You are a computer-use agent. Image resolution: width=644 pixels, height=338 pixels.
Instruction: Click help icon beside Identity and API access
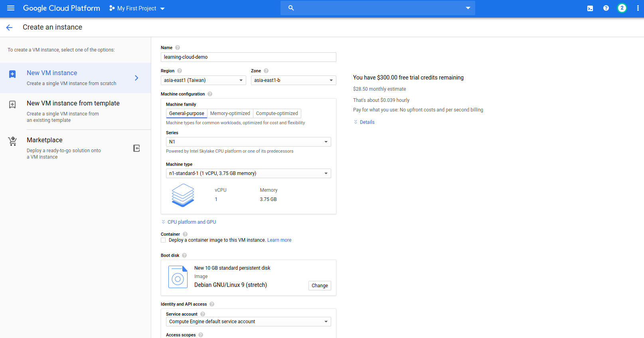tap(212, 304)
